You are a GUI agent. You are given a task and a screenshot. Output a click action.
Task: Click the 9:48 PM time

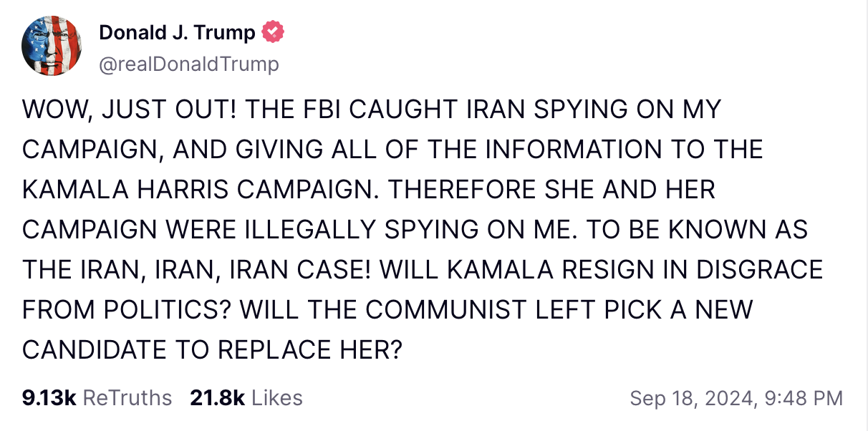tap(804, 398)
